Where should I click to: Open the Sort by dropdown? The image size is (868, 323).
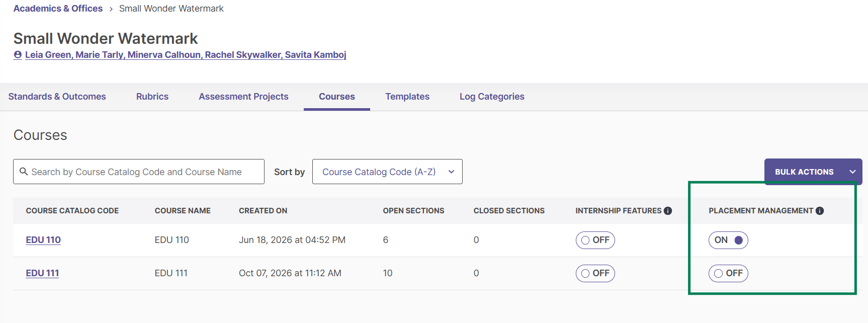point(387,172)
